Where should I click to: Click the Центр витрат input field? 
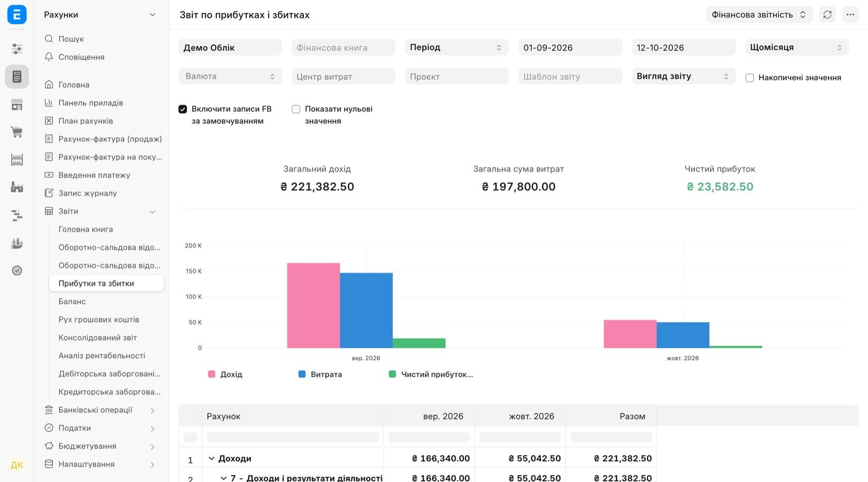click(343, 76)
